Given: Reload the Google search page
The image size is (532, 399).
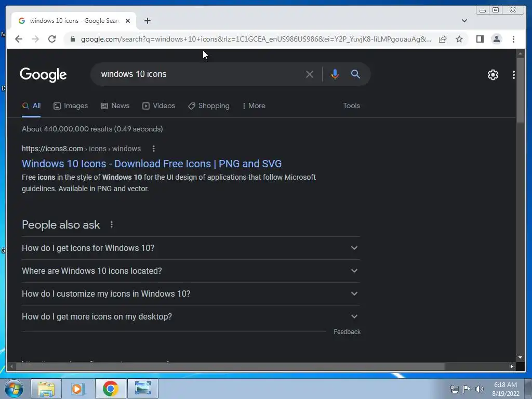Looking at the screenshot, I should pos(52,39).
